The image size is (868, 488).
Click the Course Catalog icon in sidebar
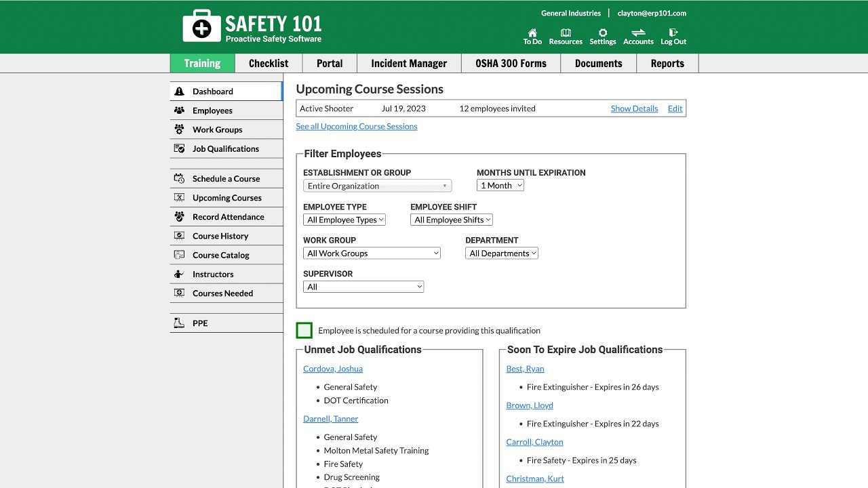(x=179, y=255)
